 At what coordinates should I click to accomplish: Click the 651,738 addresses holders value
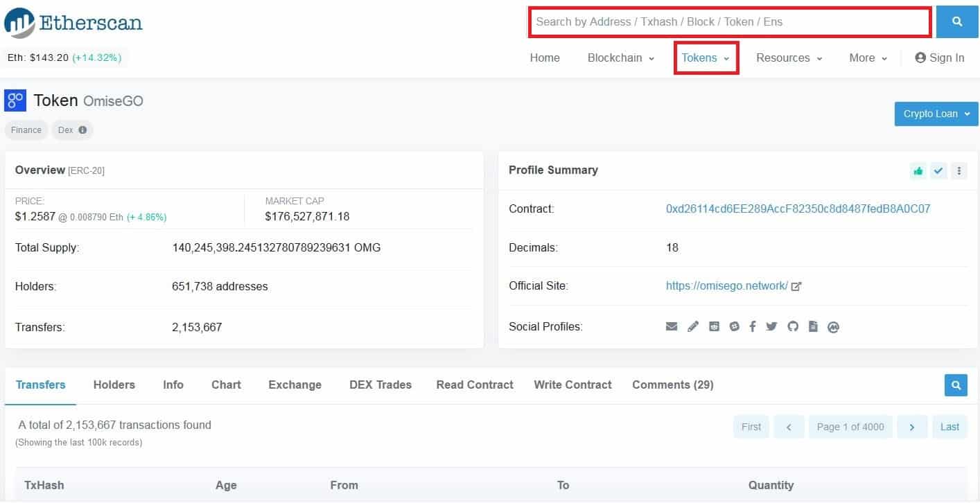point(220,286)
